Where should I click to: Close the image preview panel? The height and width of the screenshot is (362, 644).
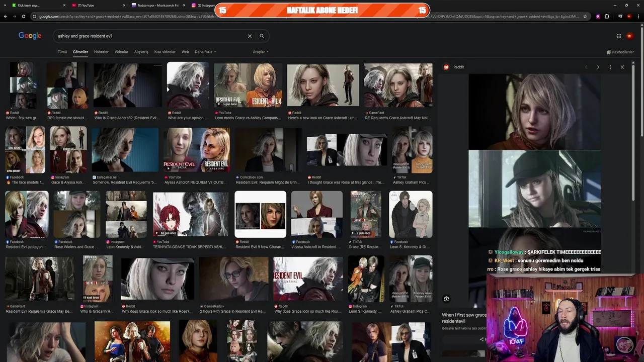coord(622,67)
